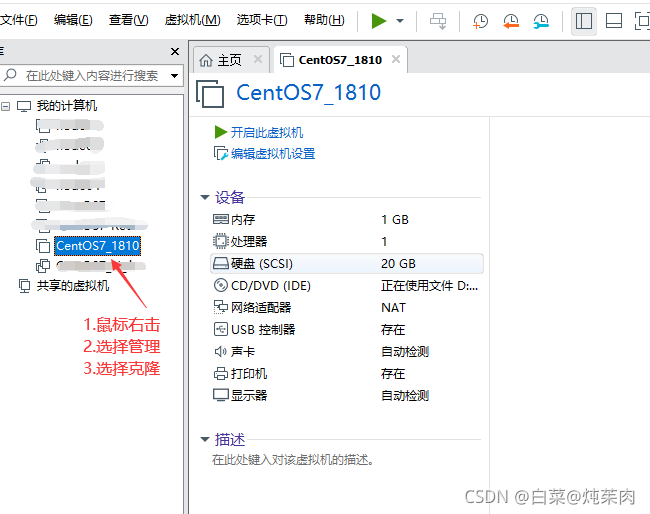The height and width of the screenshot is (514, 650).
Task: Open the search filter dropdown arrow
Action: tap(175, 76)
